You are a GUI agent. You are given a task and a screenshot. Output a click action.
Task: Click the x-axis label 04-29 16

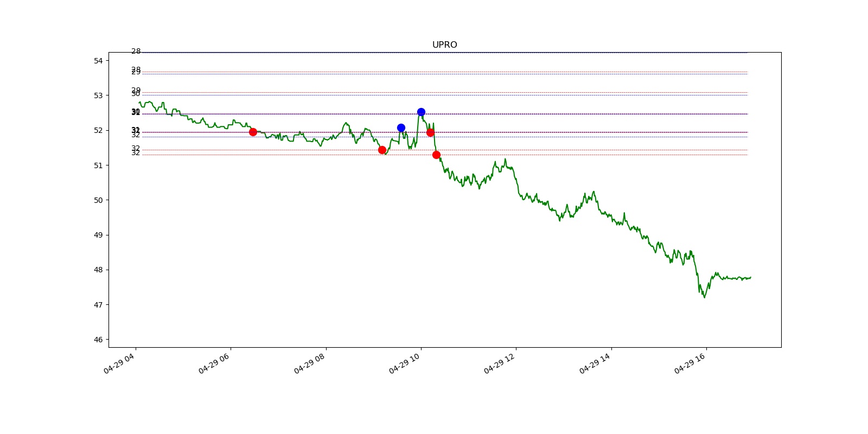pos(690,363)
